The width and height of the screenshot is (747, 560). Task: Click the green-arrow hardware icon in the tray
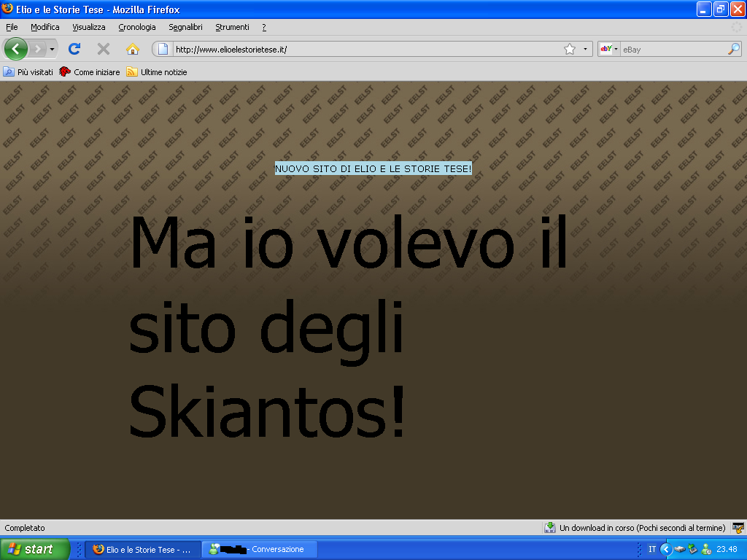(693, 550)
